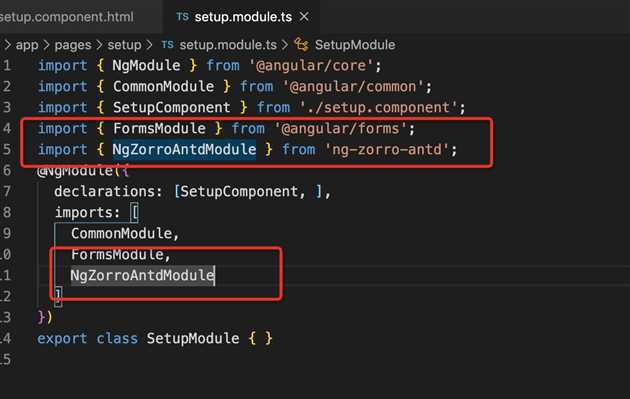This screenshot has width=630, height=399.
Task: Switch to the setup.component.html tab
Action: click(67, 17)
